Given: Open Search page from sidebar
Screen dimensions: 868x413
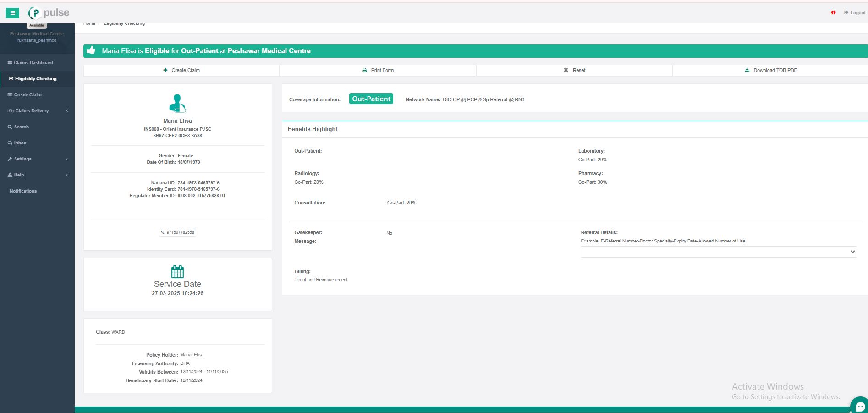Looking at the screenshot, I should pyautogui.click(x=21, y=127).
